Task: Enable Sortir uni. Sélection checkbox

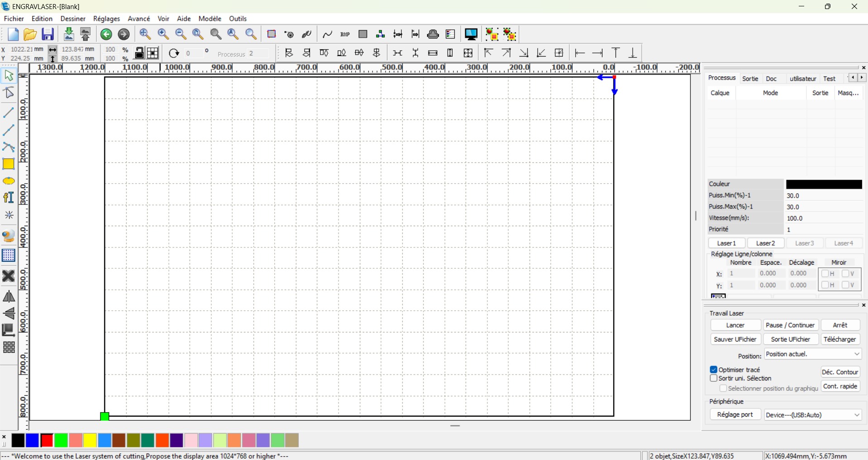Action: [714, 378]
